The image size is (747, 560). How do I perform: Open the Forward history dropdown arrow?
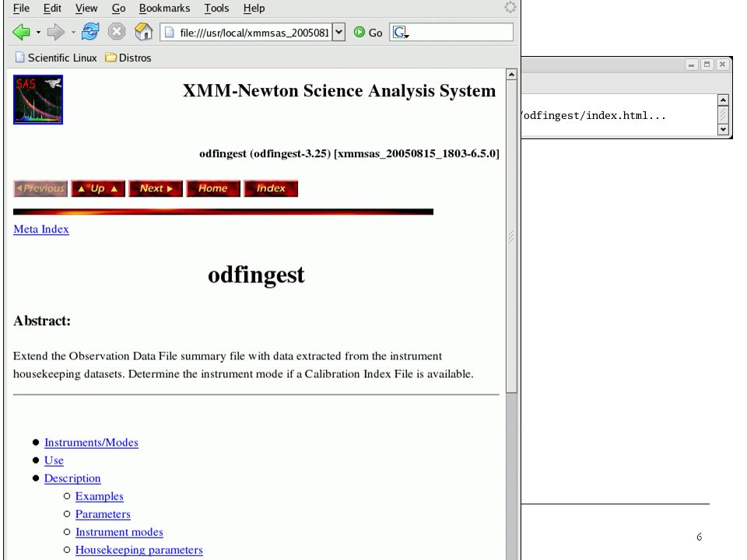pyautogui.click(x=73, y=33)
